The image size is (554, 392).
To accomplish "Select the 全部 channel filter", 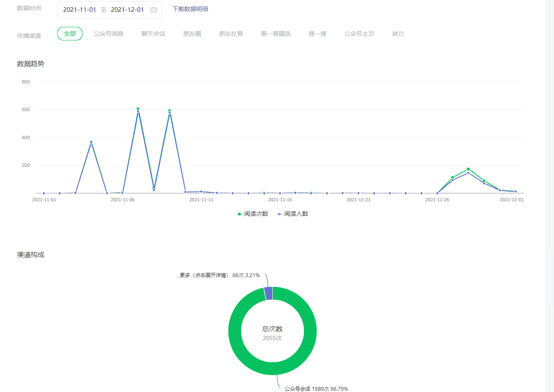I will click(70, 34).
